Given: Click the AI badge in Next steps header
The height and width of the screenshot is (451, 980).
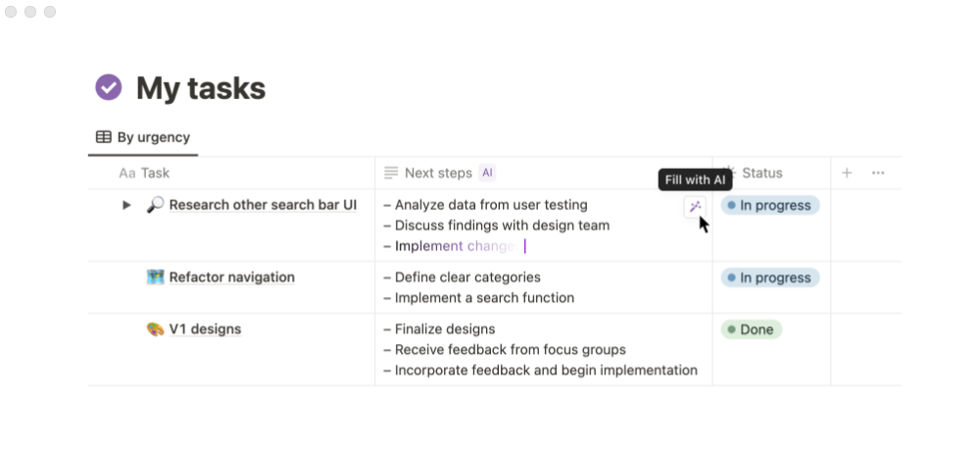Looking at the screenshot, I should click(x=487, y=173).
